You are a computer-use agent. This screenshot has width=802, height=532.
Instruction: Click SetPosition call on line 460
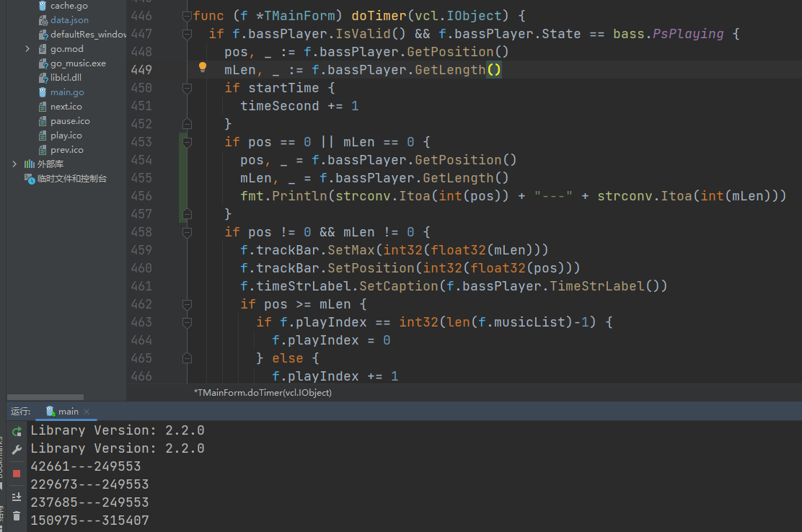pos(371,267)
